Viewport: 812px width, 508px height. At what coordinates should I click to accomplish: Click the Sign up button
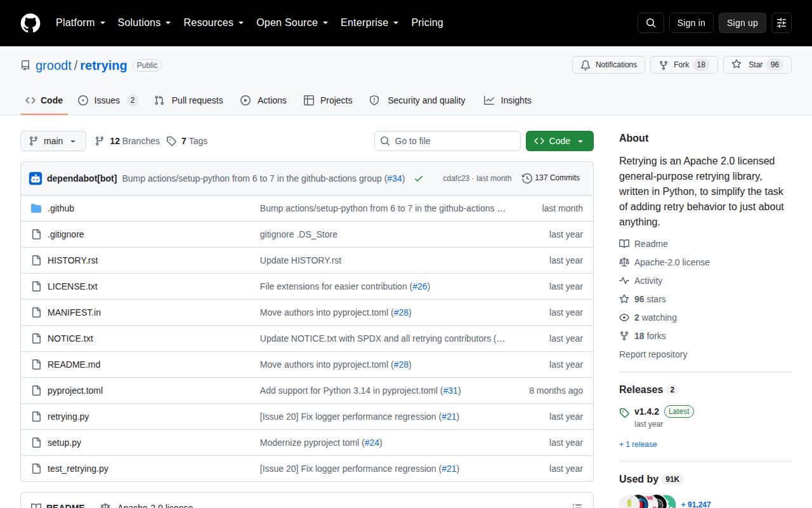[x=742, y=23]
